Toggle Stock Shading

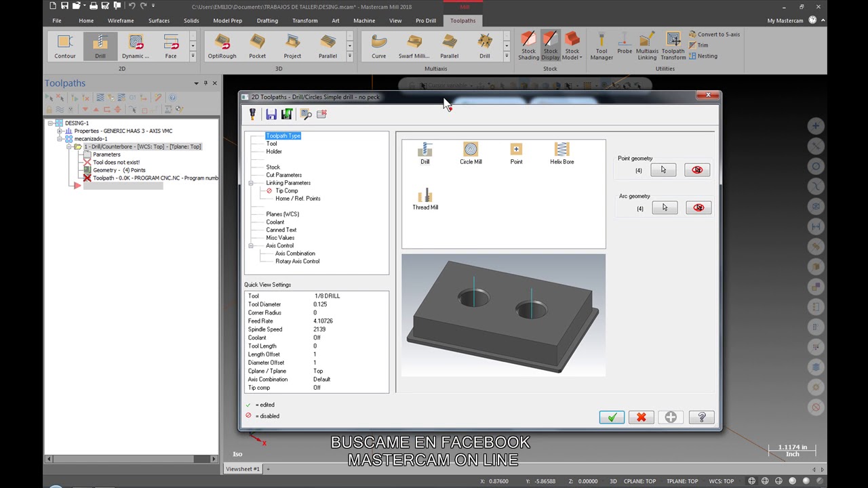tap(528, 46)
